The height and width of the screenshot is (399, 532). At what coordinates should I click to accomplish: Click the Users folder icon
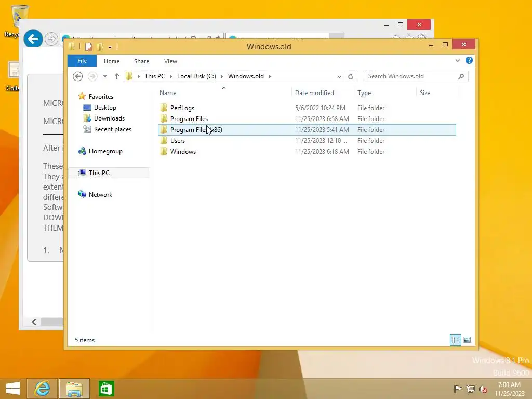point(164,140)
